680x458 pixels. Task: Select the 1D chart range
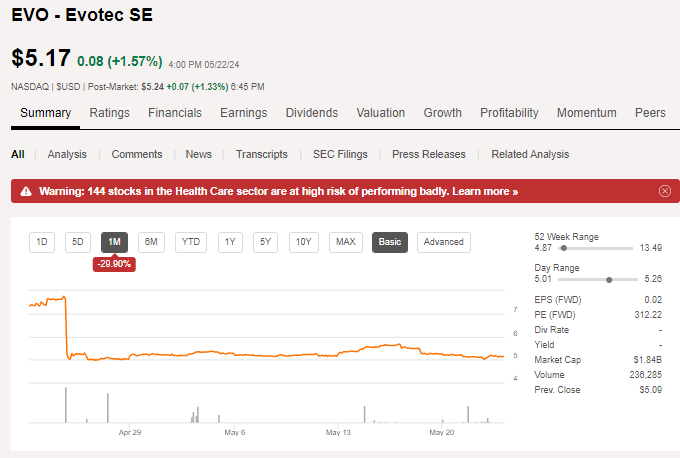click(x=42, y=242)
